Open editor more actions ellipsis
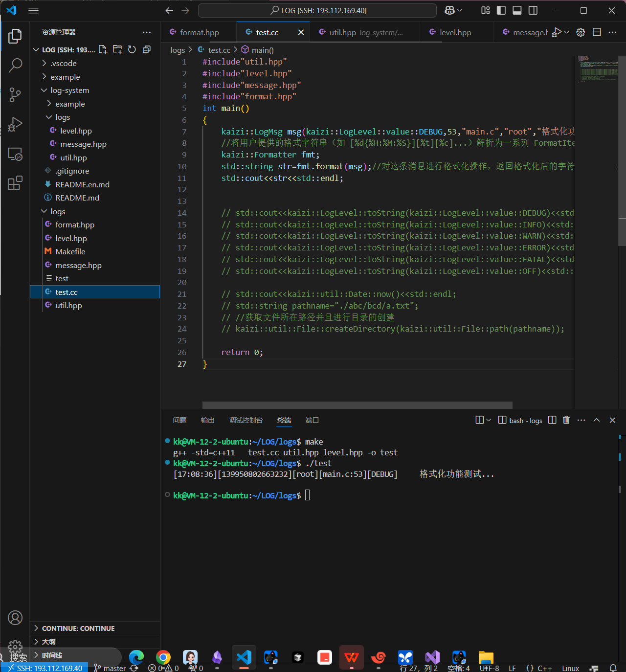Image resolution: width=626 pixels, height=672 pixels. pos(612,32)
